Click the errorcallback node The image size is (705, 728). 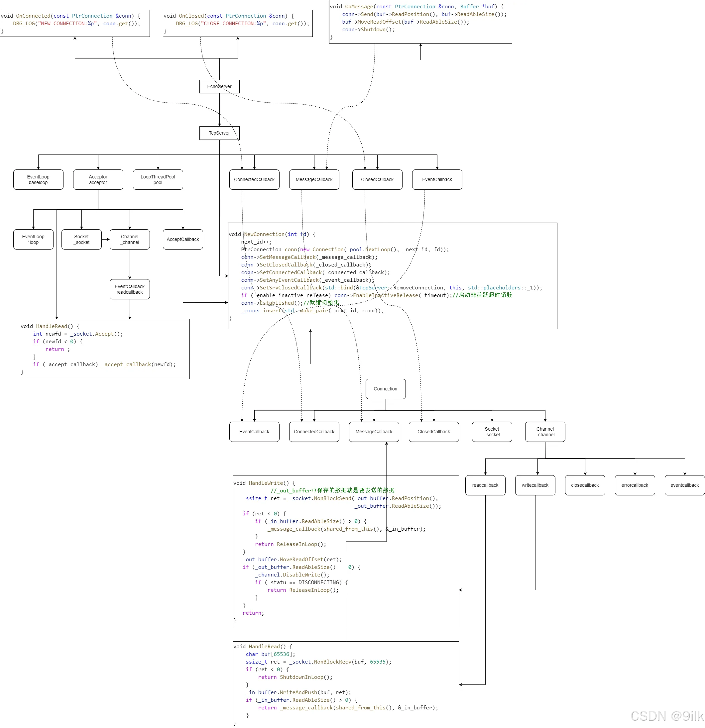coord(635,485)
